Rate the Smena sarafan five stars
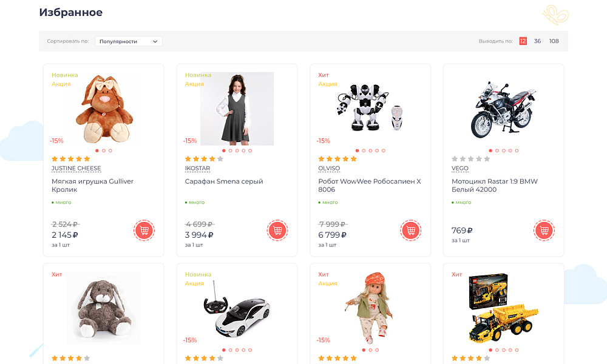 pyautogui.click(x=220, y=159)
